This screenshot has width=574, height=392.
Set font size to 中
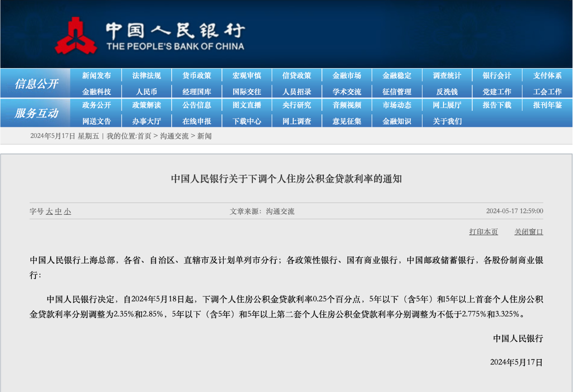point(58,211)
